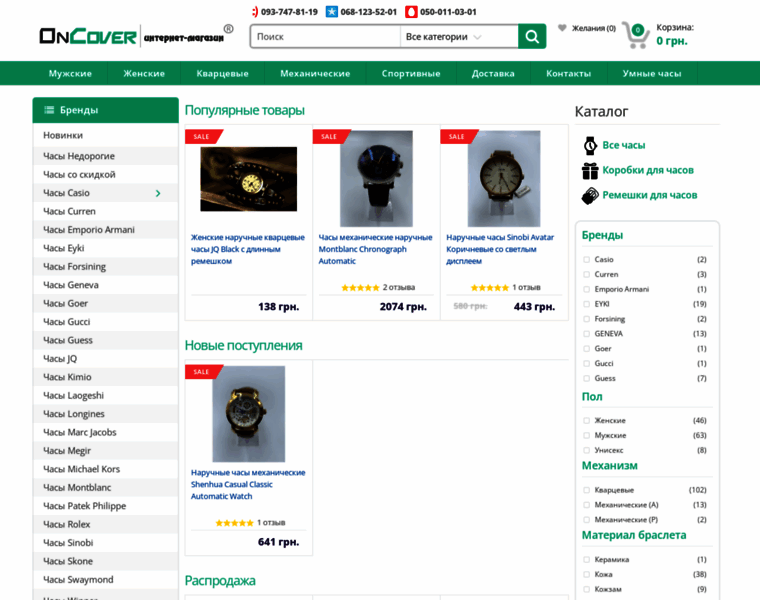Click the Kyivstar star phone icon
The height and width of the screenshot is (600, 760).
pos(332,12)
